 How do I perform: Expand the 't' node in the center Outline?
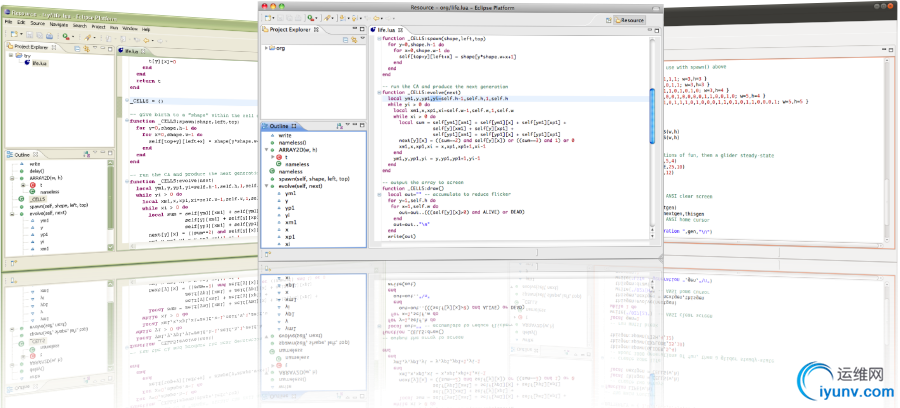pyautogui.click(x=273, y=157)
